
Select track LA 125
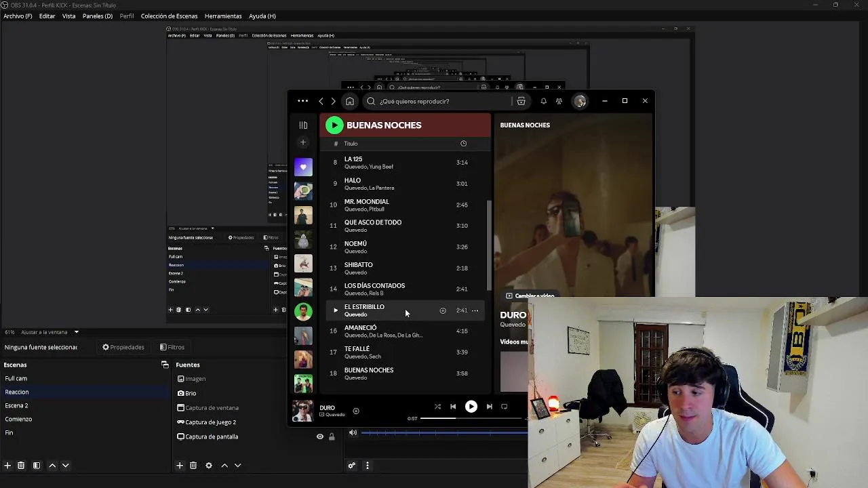tap(405, 163)
